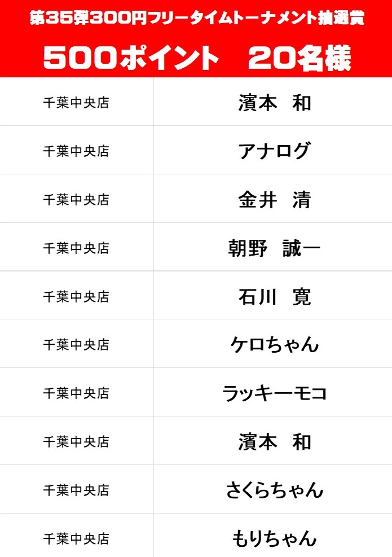Click 千葉中央店 next to 朝野 誠一

coord(76,248)
